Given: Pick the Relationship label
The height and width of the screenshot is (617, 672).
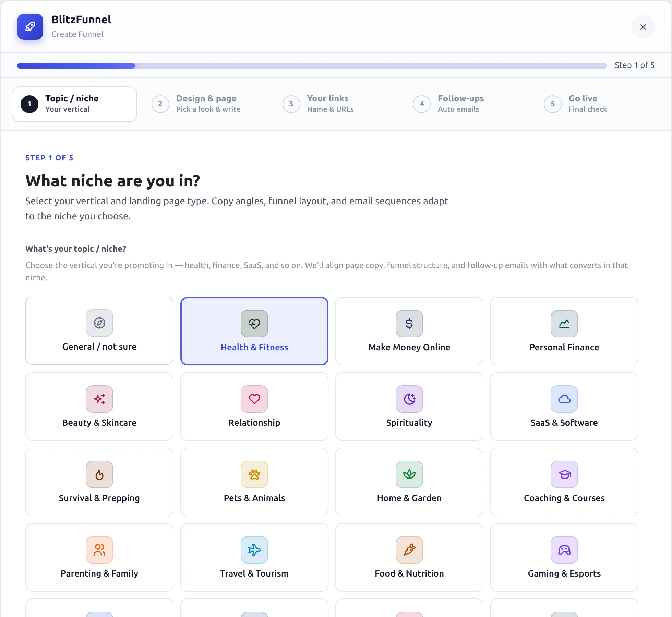Looking at the screenshot, I should [254, 423].
